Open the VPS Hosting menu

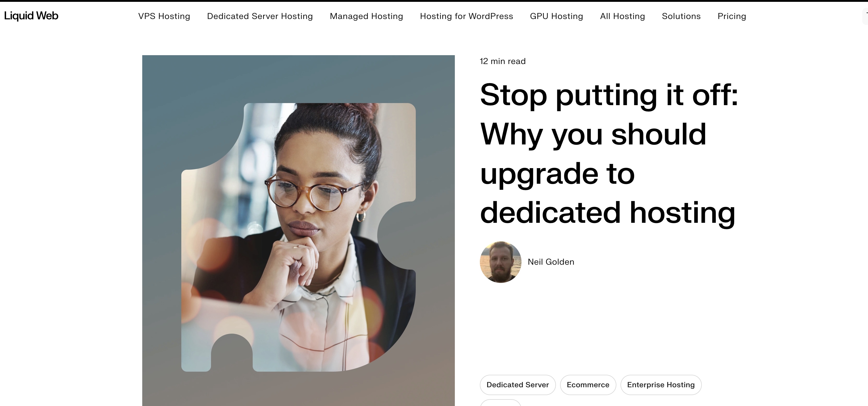pos(164,16)
